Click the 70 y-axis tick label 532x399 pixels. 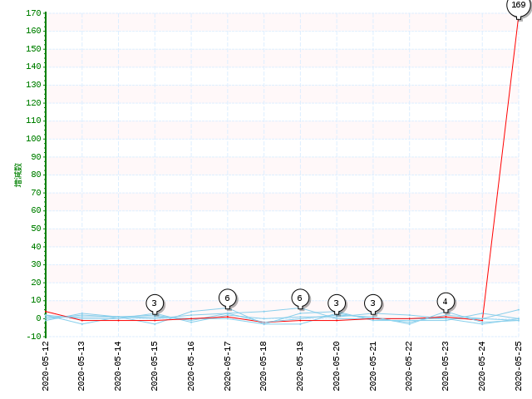click(x=36, y=193)
